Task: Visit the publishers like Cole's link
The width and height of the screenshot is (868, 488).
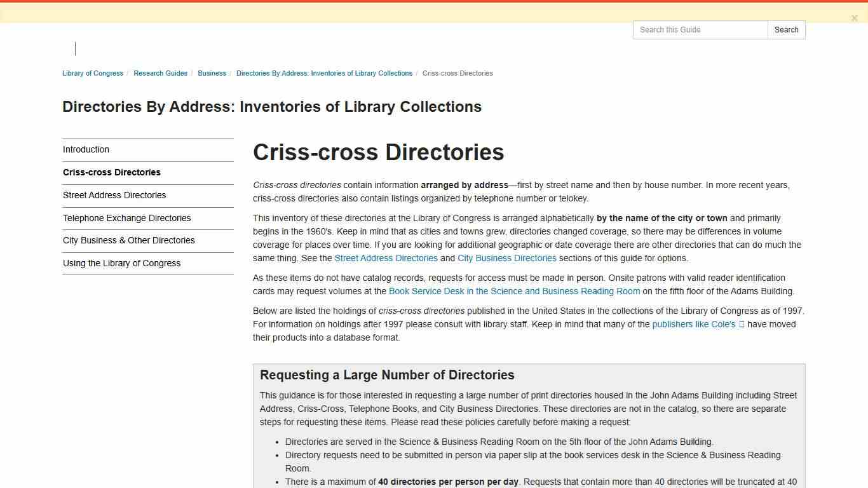Action: (693, 324)
